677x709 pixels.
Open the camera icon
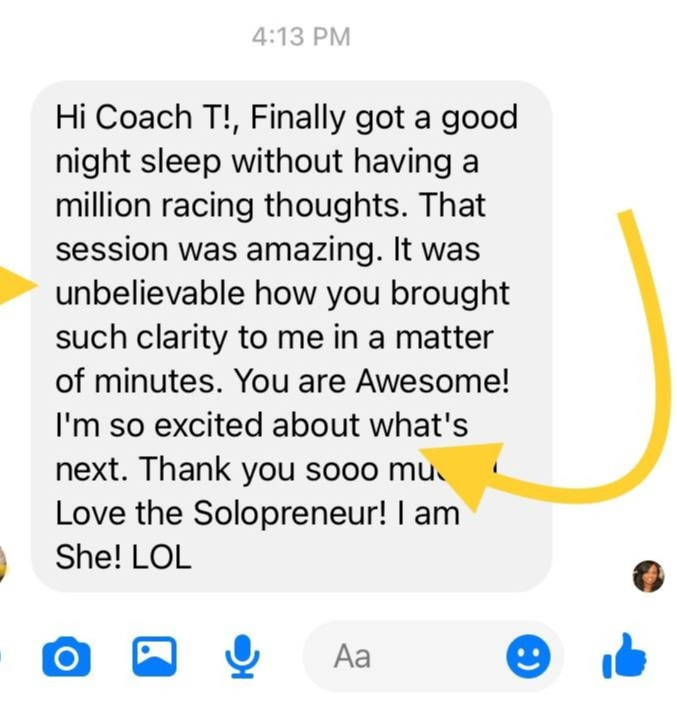coord(66,657)
